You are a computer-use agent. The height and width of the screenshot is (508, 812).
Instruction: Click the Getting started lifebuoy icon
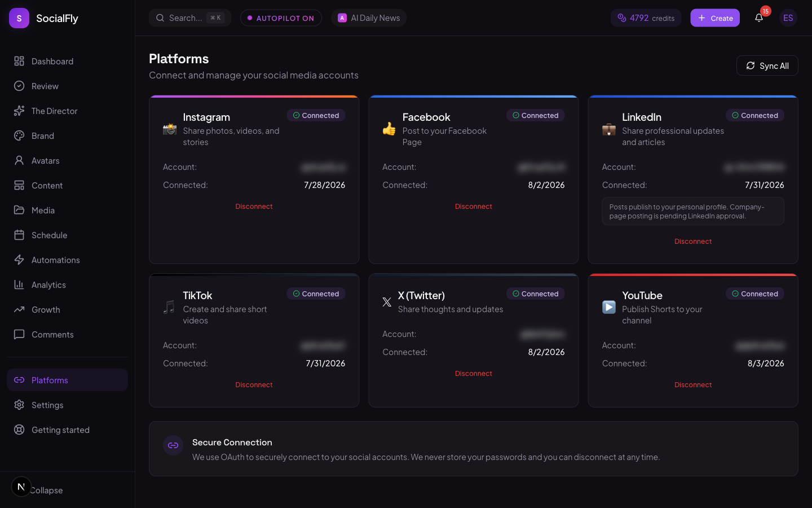click(19, 430)
